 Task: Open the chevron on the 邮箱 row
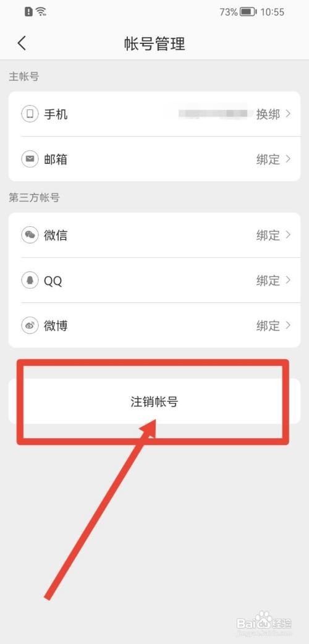click(288, 159)
